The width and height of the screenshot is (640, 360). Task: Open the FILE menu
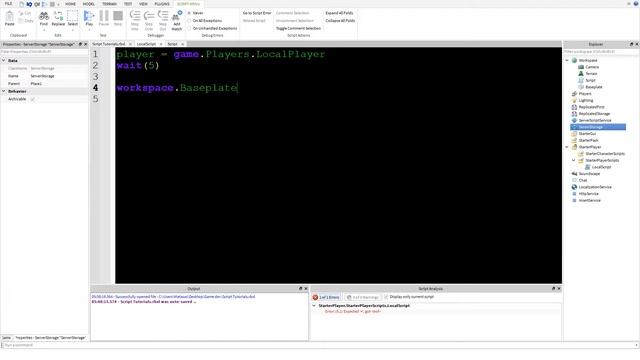click(8, 4)
